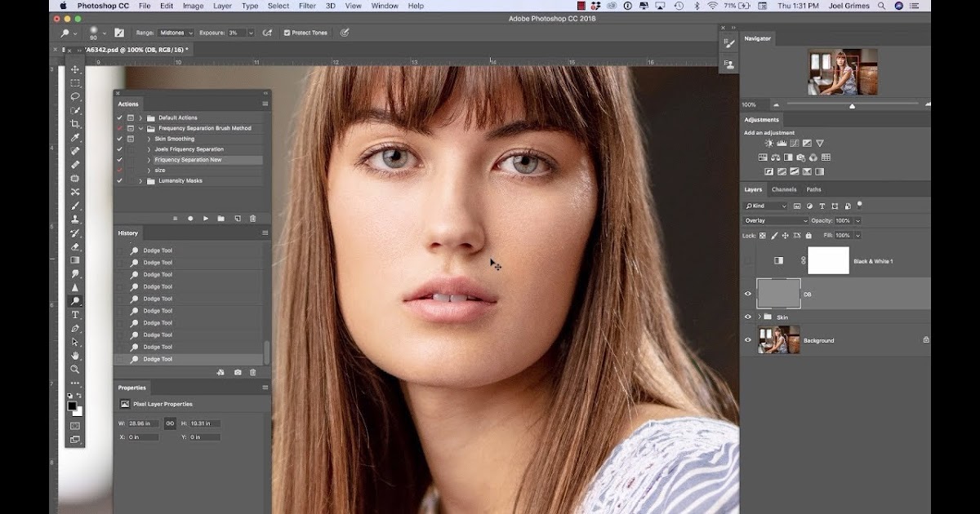
Task: Open the History panel options menu
Action: click(x=265, y=233)
